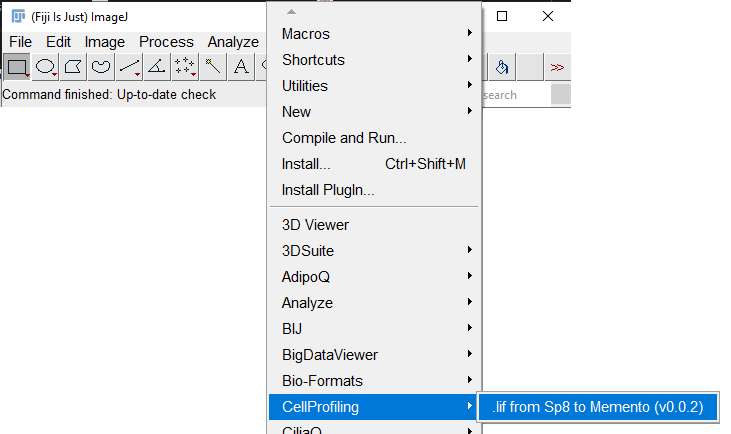Select the Text tool
Viewport: 731px width, 434px height.
click(x=241, y=67)
